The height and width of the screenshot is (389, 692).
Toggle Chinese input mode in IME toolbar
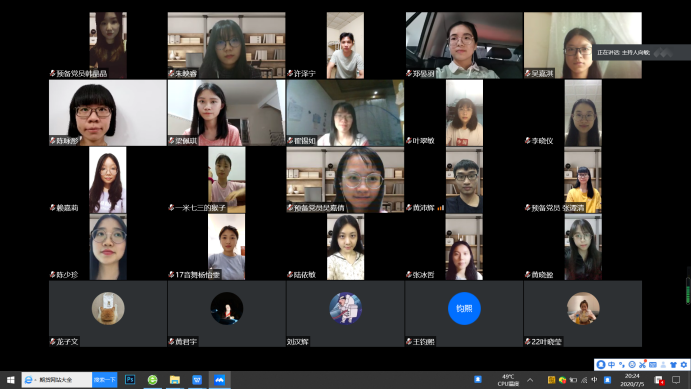(x=611, y=365)
